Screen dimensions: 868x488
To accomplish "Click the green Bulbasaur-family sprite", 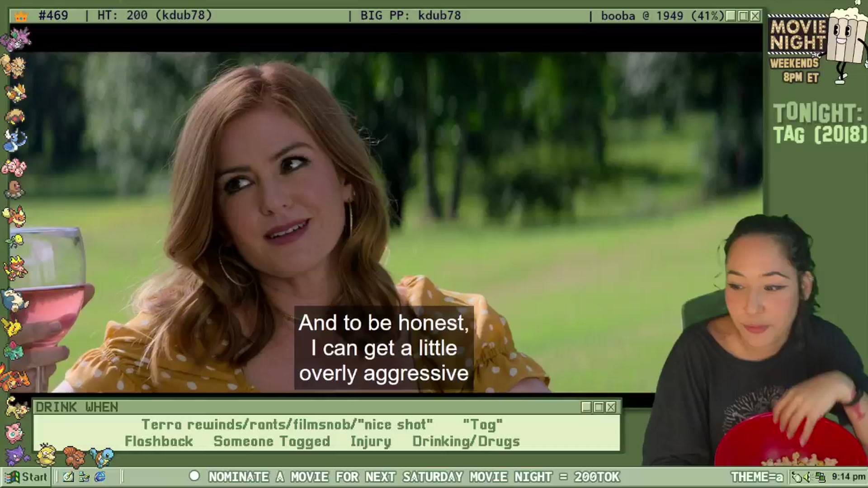I will tap(14, 351).
